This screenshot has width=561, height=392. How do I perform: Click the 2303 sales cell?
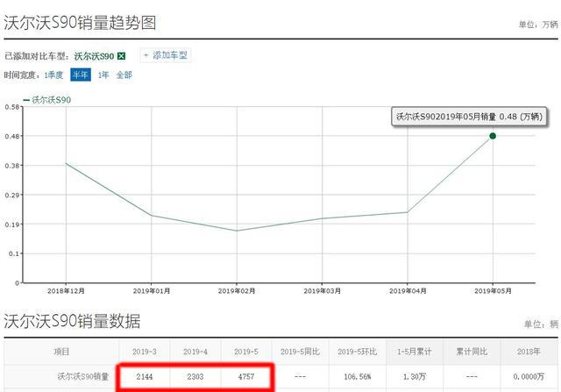pyautogui.click(x=195, y=376)
